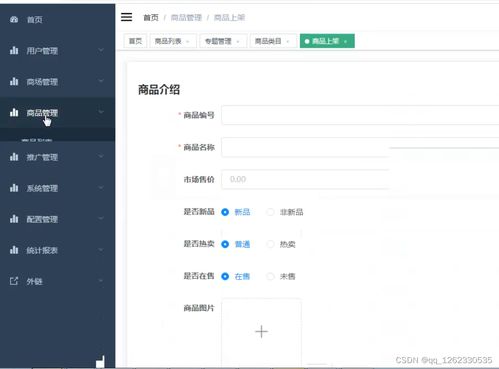499x369 pixels.
Task: Select the active 商品上架 tab
Action: point(327,41)
